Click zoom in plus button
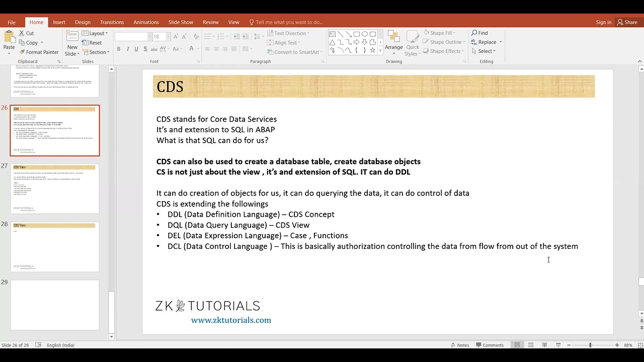Image resolution: width=644 pixels, height=362 pixels. coord(617,345)
